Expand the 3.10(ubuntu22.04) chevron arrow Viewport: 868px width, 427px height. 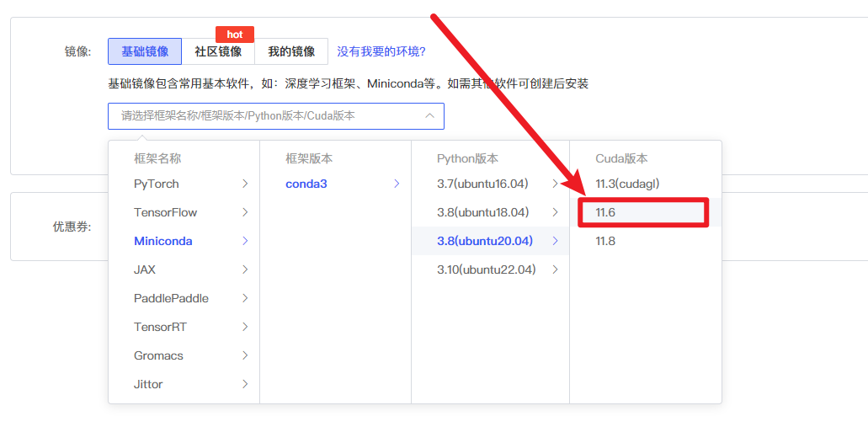click(555, 270)
